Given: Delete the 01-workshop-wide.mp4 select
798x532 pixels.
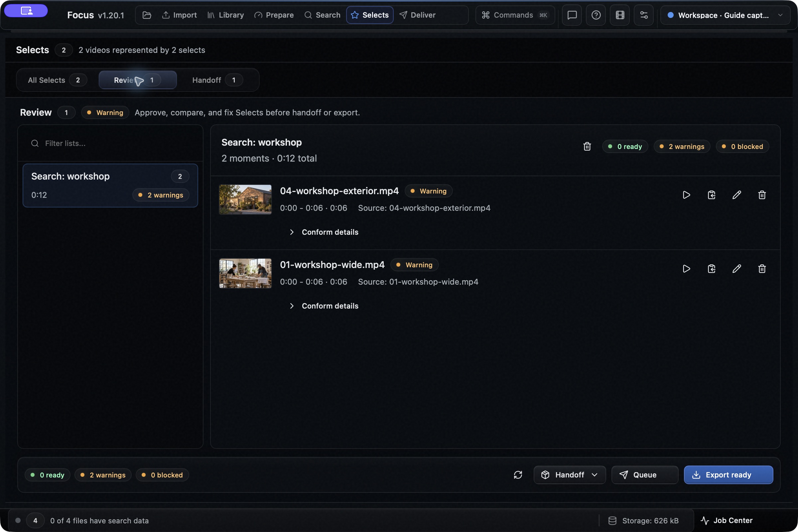Looking at the screenshot, I should (762, 269).
